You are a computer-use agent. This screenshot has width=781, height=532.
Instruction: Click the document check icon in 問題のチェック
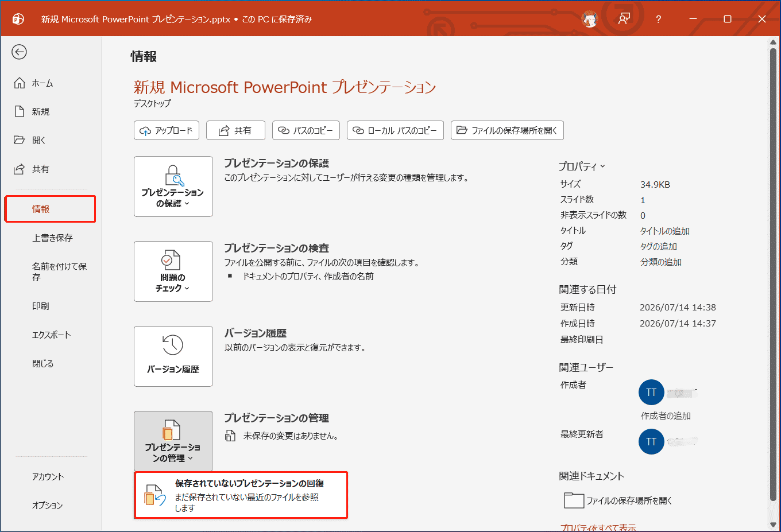point(171,260)
